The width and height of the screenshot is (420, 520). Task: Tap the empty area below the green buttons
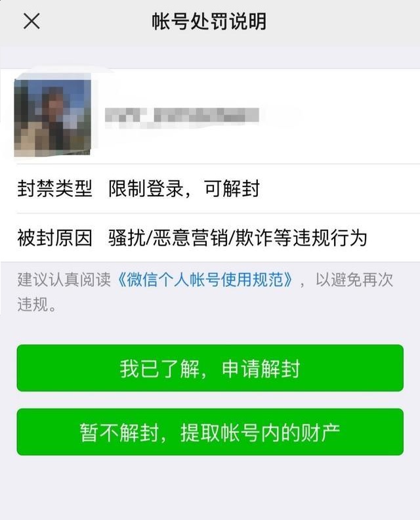tap(210, 487)
